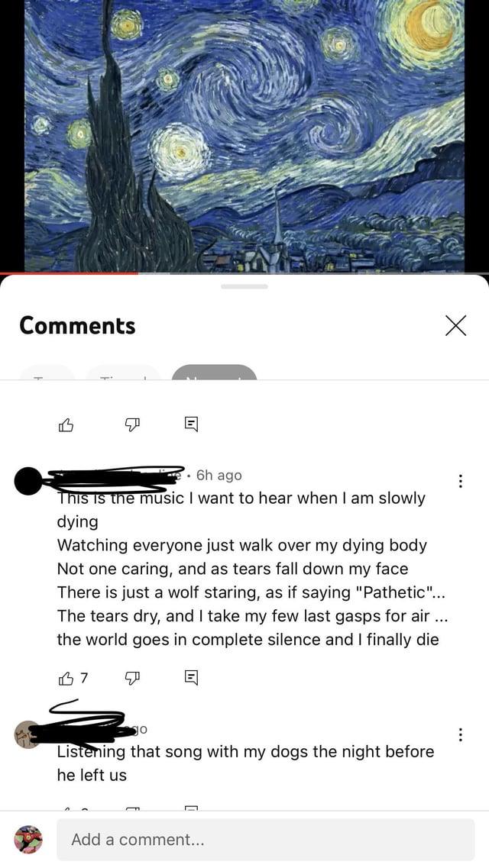
Task: Open the black circular avatar of first commenter
Action: tap(28, 480)
